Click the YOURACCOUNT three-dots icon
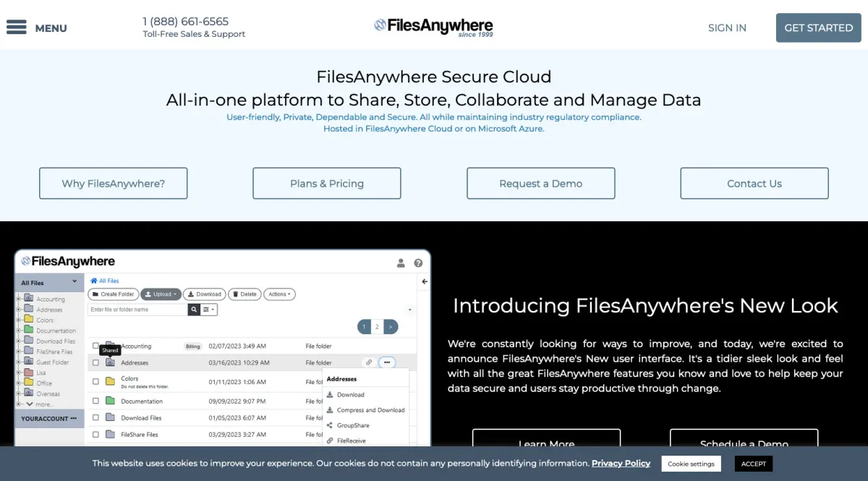The image size is (868, 481). [73, 419]
